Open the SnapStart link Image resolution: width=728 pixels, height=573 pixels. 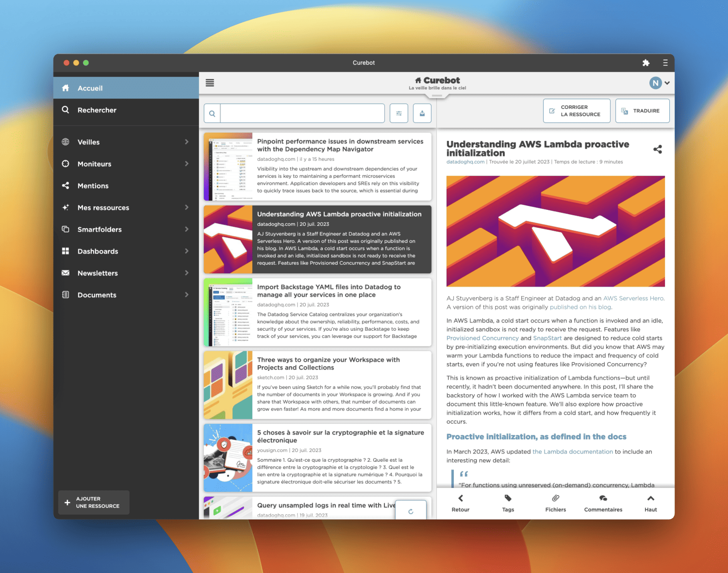(x=547, y=338)
